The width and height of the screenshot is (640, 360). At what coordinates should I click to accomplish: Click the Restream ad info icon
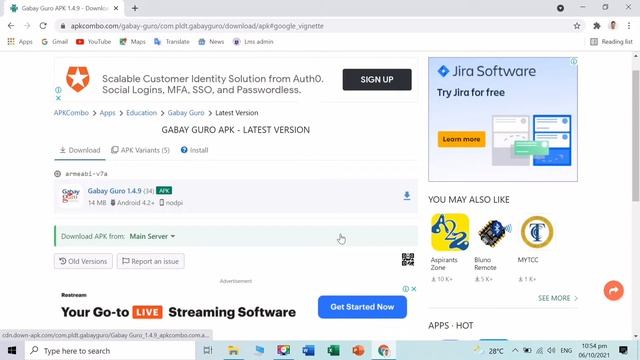[406, 289]
